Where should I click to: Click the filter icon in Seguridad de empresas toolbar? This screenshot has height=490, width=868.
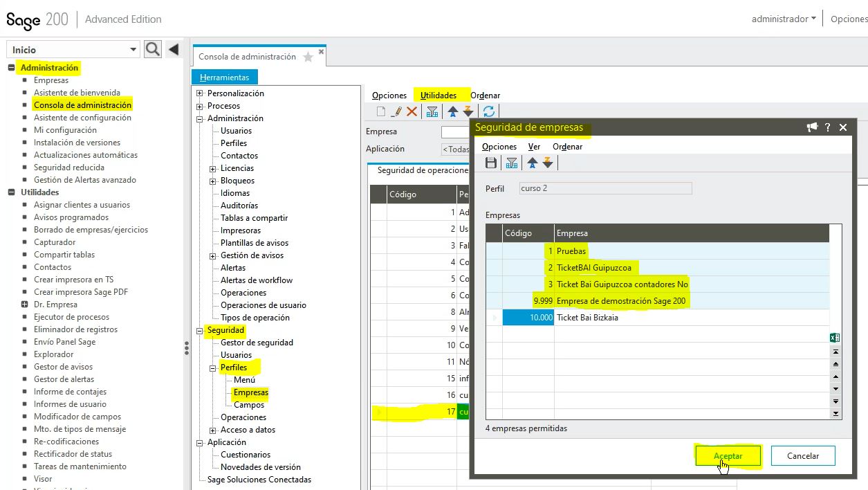[x=512, y=163]
